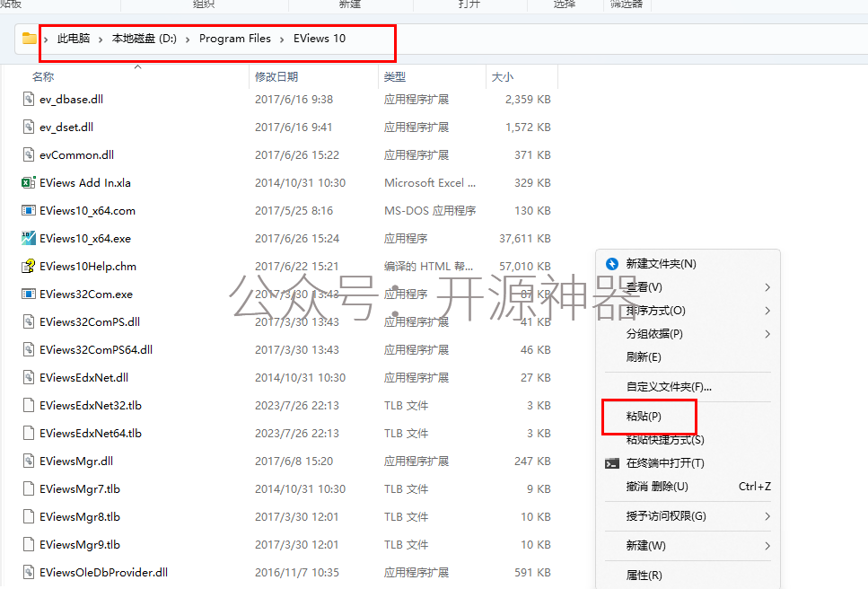Choose 粘贴快捷方式(S) in context menu
The image size is (868, 589).
click(x=665, y=440)
